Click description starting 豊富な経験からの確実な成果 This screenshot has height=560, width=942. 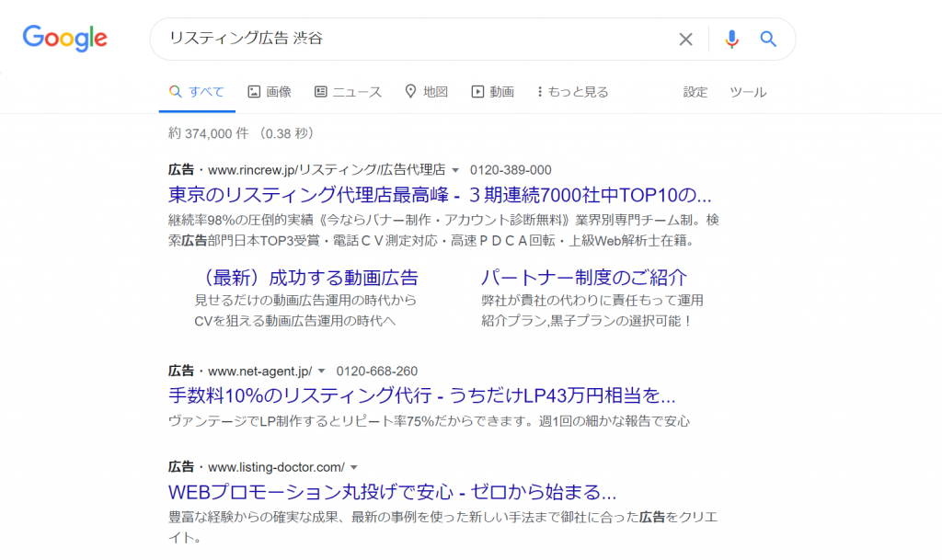tap(442, 527)
